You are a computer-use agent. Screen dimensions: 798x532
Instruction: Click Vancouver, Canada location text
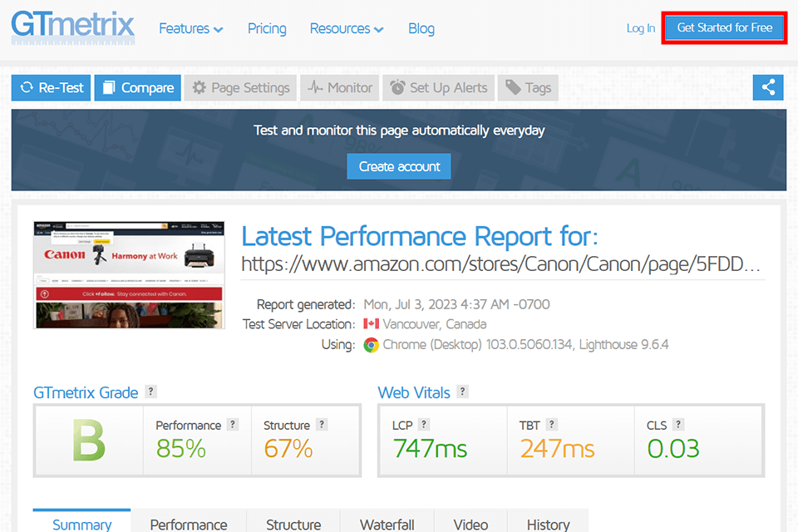pos(435,324)
